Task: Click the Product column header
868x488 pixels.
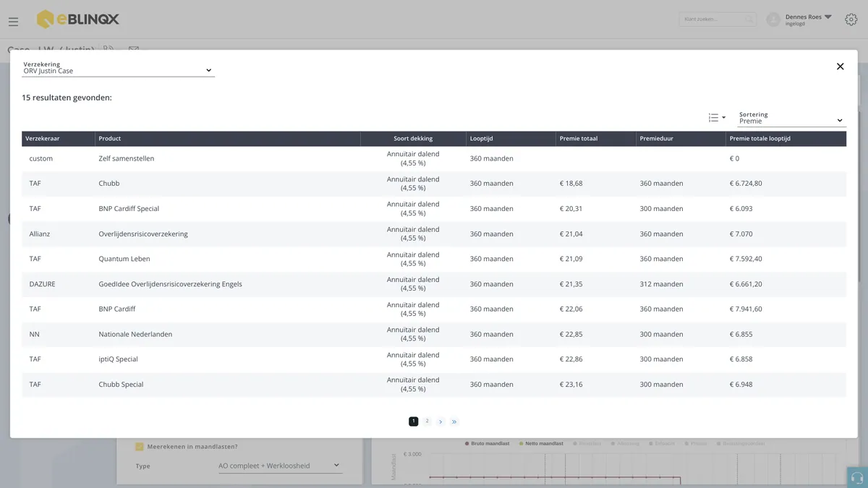Action: [x=228, y=139]
